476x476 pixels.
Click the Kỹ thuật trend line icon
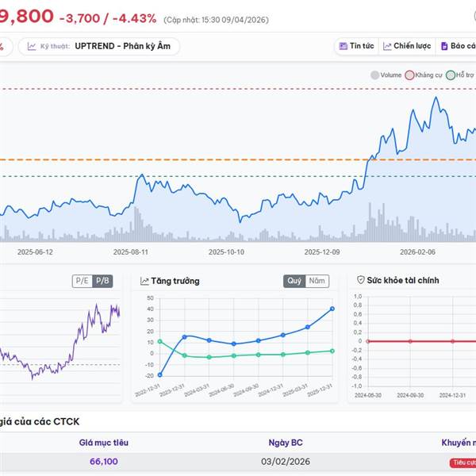point(32,46)
